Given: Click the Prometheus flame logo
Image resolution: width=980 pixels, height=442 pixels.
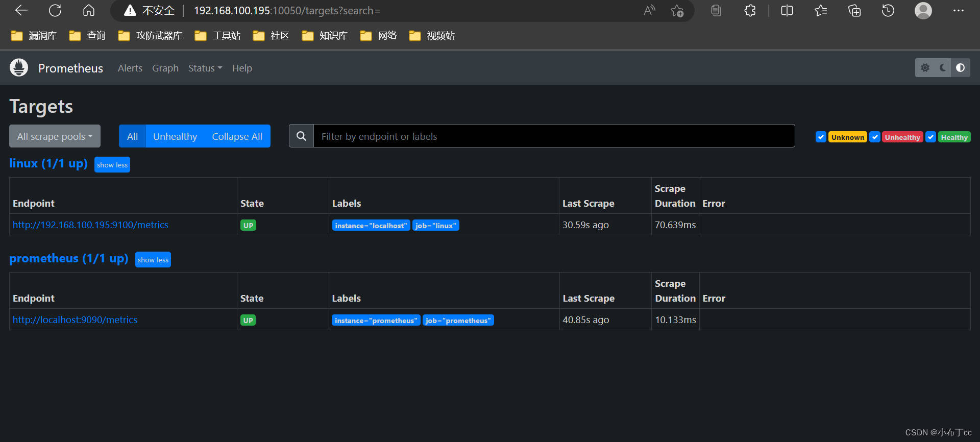Looking at the screenshot, I should pos(19,67).
